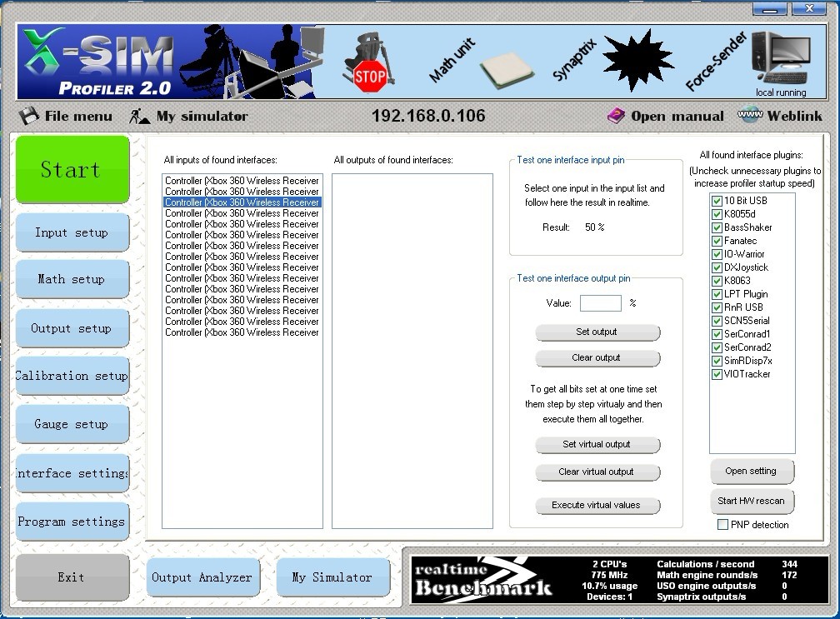Click the My simulator person icon
Viewport: 840px width, 619px height.
tap(139, 116)
